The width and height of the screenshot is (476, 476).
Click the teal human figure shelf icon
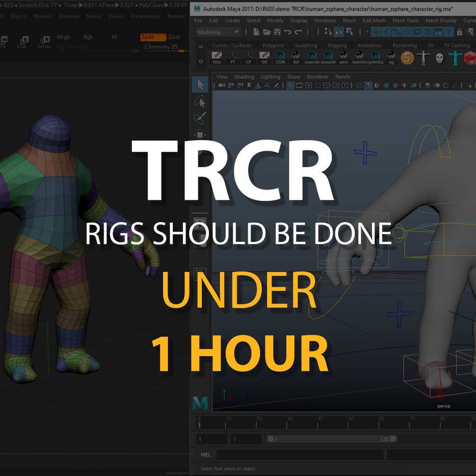(455, 58)
